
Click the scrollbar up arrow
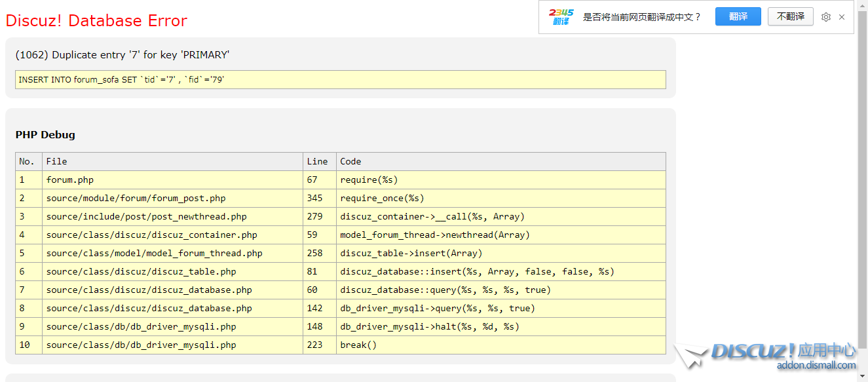862,5
